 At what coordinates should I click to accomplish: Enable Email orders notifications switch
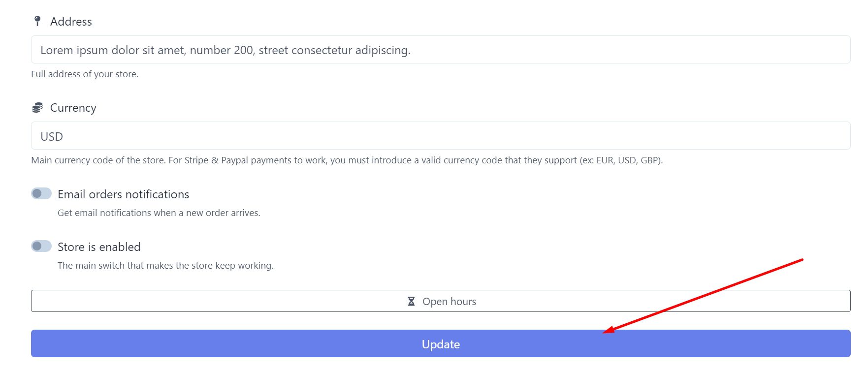coord(41,193)
